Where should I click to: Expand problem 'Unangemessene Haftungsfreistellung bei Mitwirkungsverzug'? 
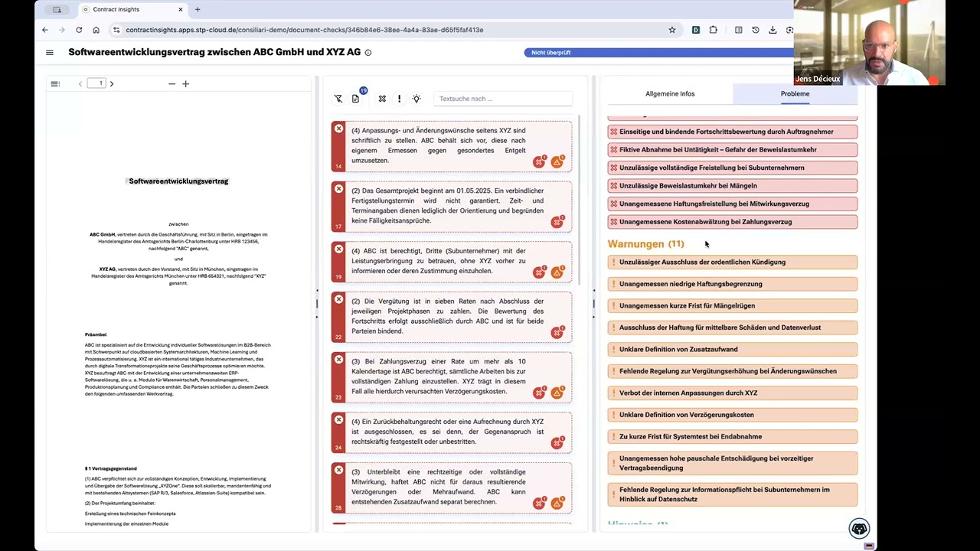(x=733, y=204)
